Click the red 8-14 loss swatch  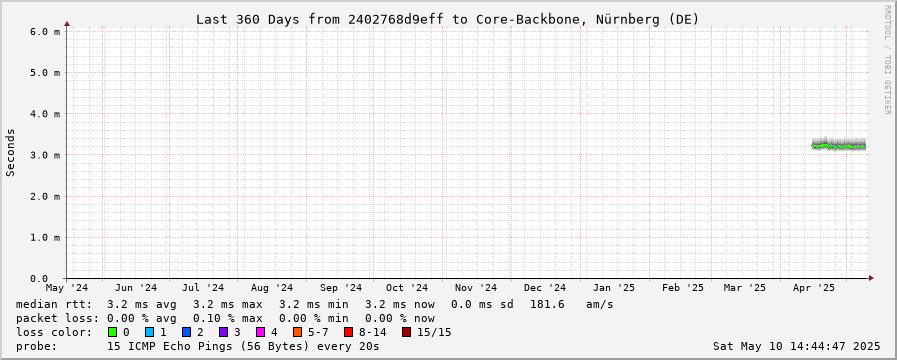348,332
